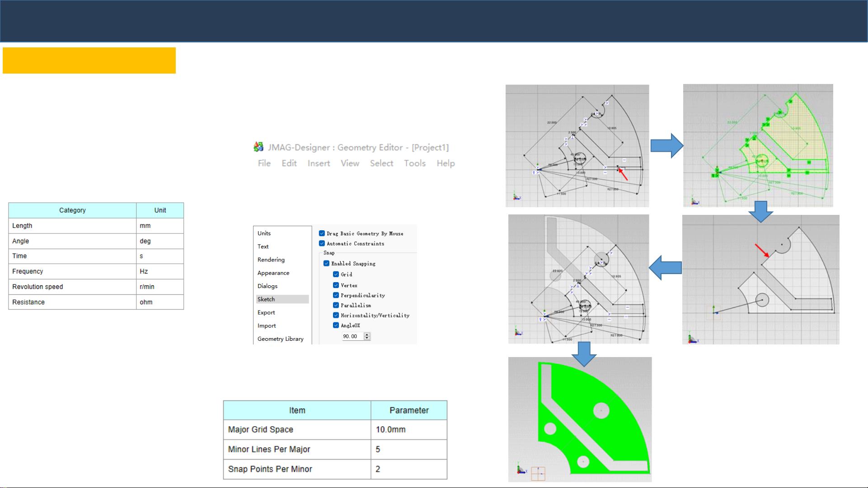Click the JMAG-Designer application logo icon
The width and height of the screenshot is (868, 488).
(258, 147)
